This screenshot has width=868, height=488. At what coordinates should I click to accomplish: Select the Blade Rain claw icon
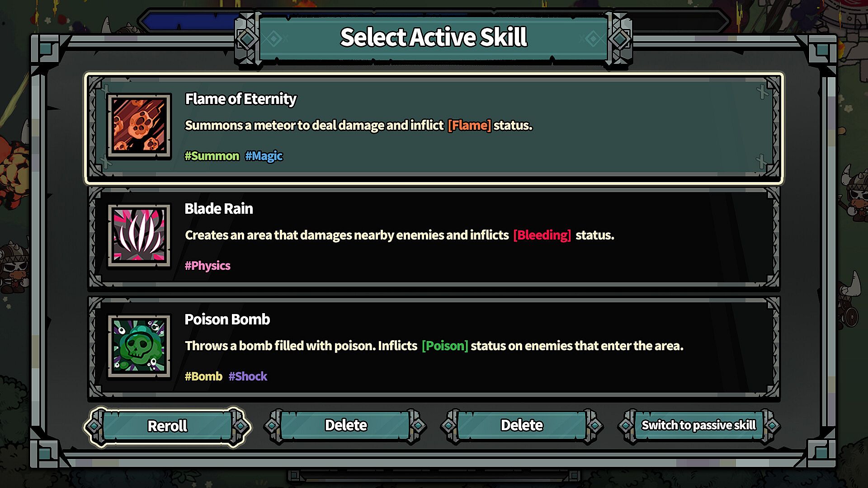(x=139, y=235)
